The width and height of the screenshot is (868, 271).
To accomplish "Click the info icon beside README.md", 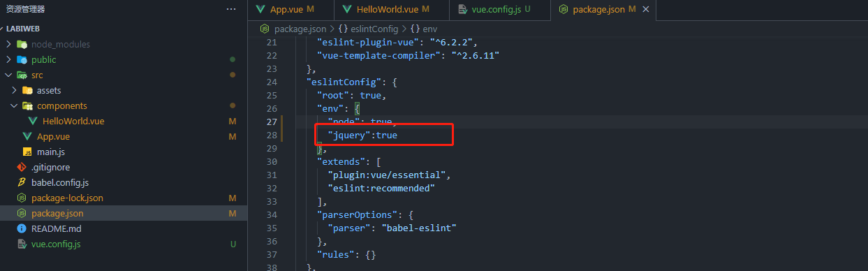I will (x=22, y=228).
